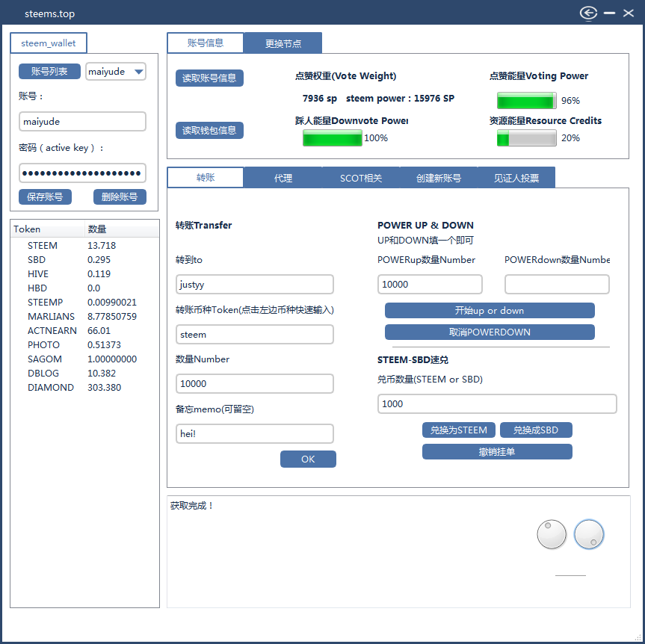This screenshot has height=644, width=645.
Task: Minimize the steems.top window
Action: 609,13
